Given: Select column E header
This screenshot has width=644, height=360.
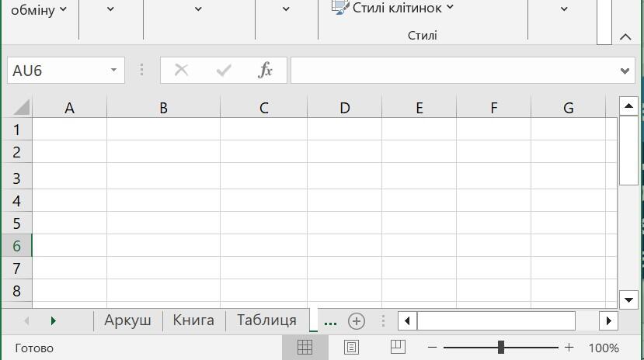Looking at the screenshot, I should click(419, 108).
